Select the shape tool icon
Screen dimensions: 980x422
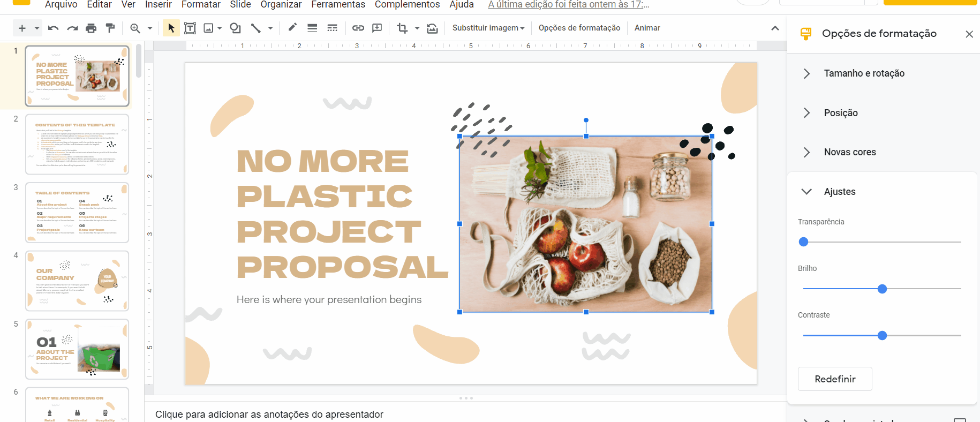[x=235, y=28]
